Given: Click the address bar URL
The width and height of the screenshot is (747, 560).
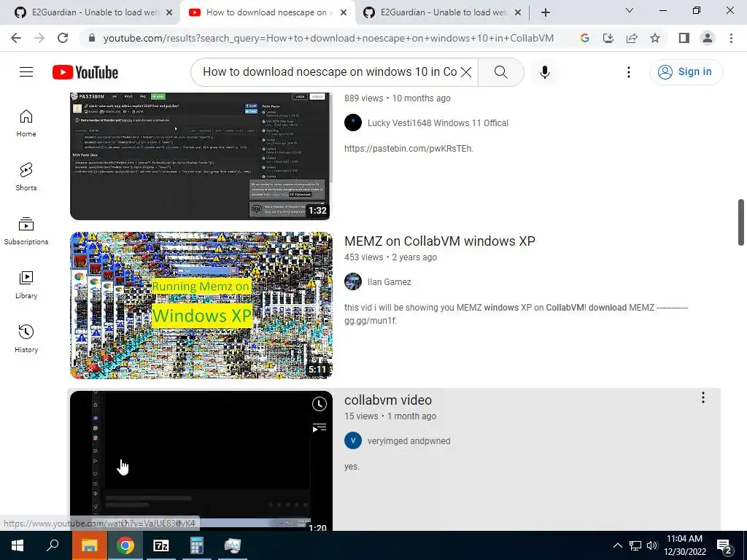Looking at the screenshot, I should click(328, 38).
